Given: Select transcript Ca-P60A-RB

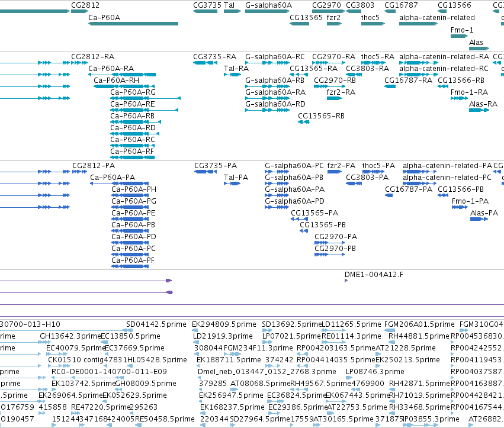Looking at the screenshot, I should point(132,115).
